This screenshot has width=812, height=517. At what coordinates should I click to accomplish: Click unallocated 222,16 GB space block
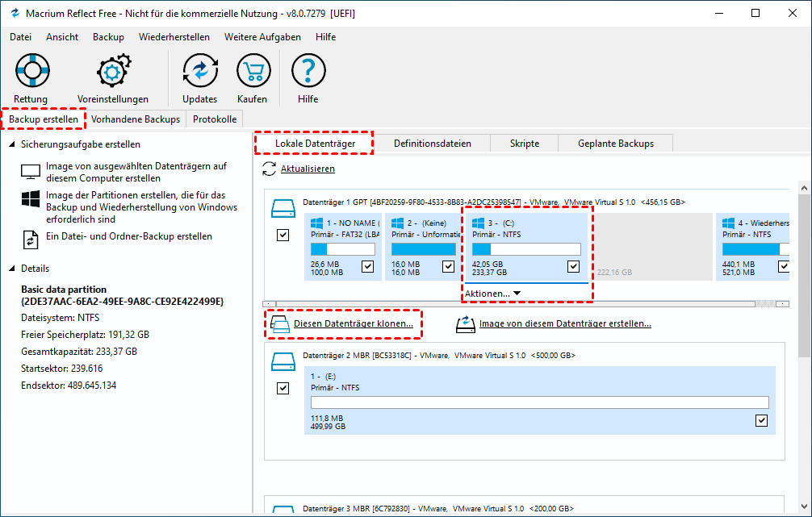653,247
